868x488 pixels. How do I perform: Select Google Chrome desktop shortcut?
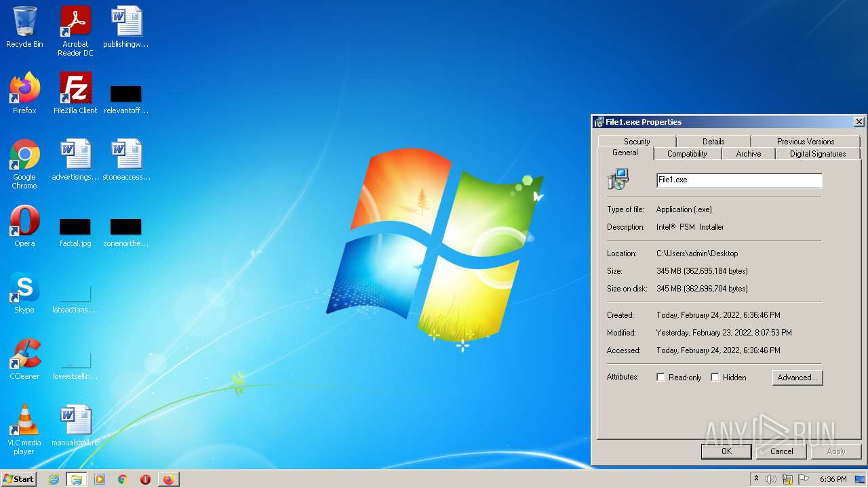click(x=24, y=164)
